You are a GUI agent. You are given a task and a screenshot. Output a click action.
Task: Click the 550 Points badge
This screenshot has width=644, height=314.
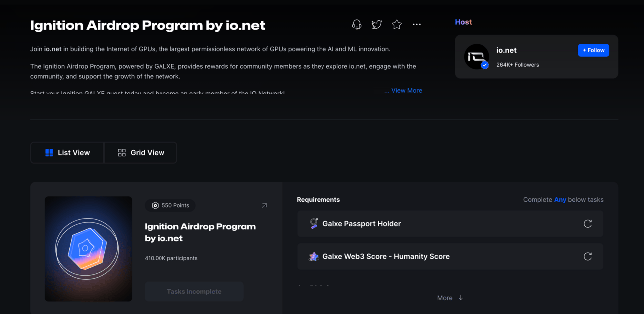[170, 205]
